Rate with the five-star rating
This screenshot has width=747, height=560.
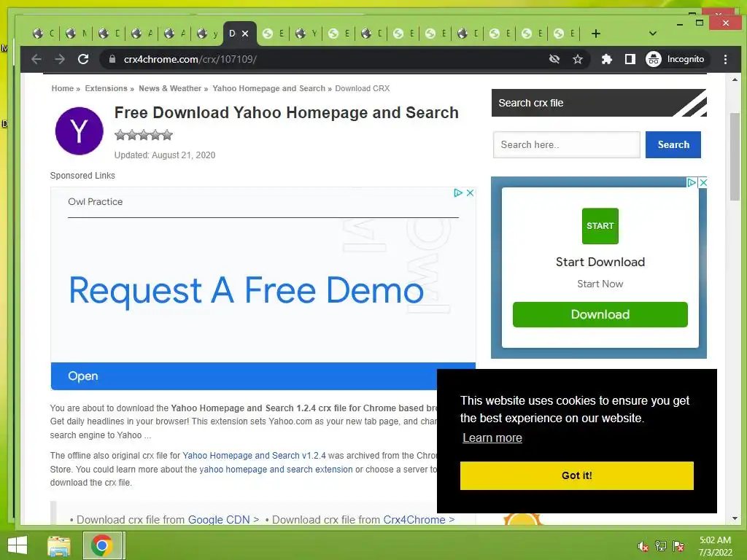pyautogui.click(x=144, y=135)
